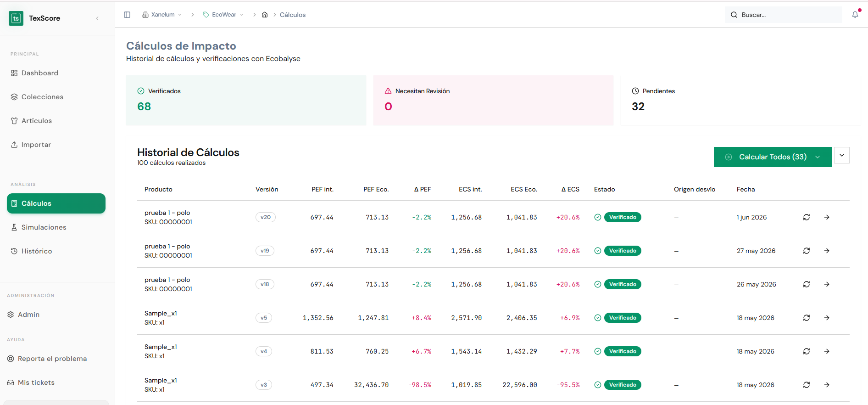
Task: Click the Necesitan Revisión warning icon
Action: coord(388,91)
